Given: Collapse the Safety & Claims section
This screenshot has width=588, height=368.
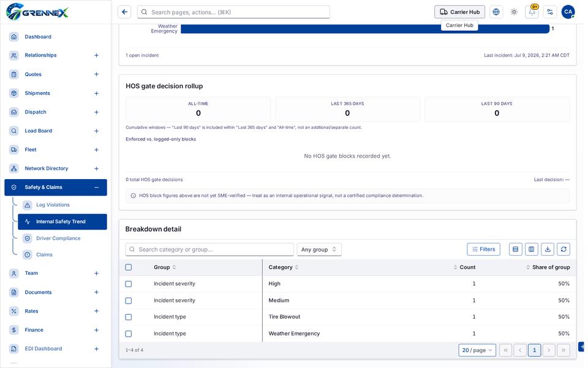Looking at the screenshot, I should tap(96, 188).
